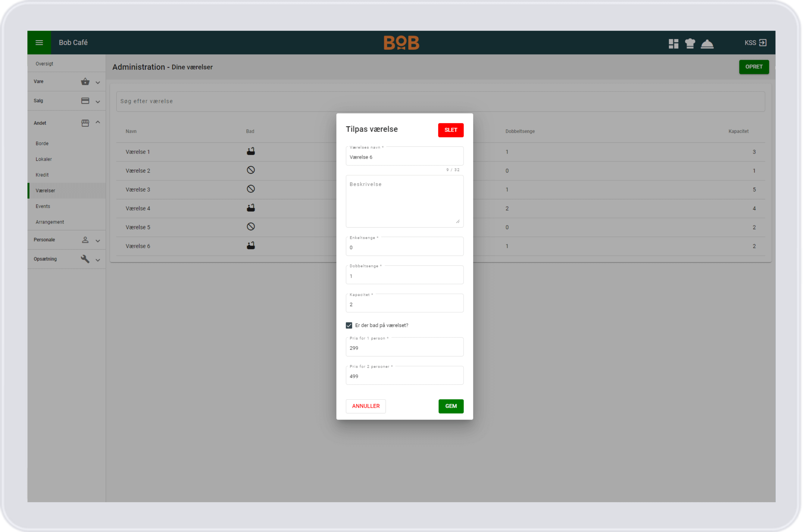The width and height of the screenshot is (803, 532).
Task: Go to Borde in the sidebar
Action: [42, 144]
